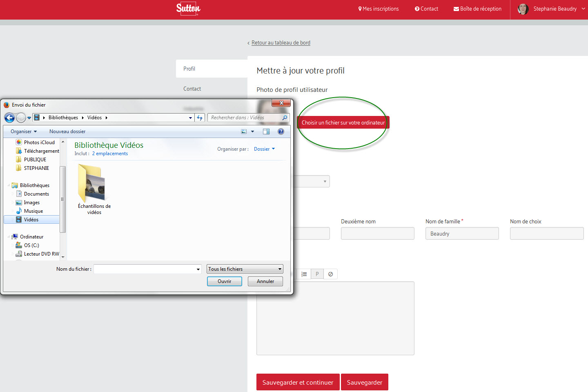
Task: Select the Profil tab in sidebar
Action: pos(212,69)
